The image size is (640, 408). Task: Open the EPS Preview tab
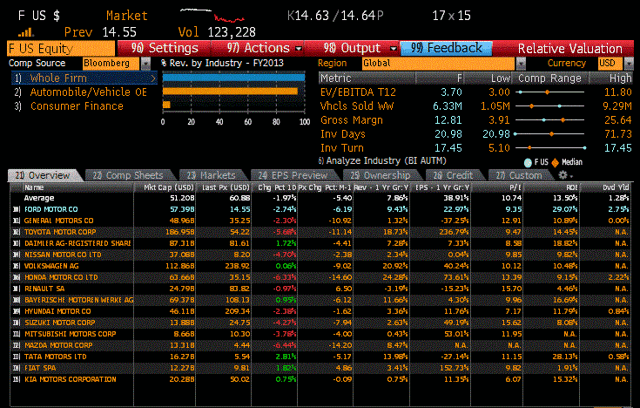[x=293, y=175]
